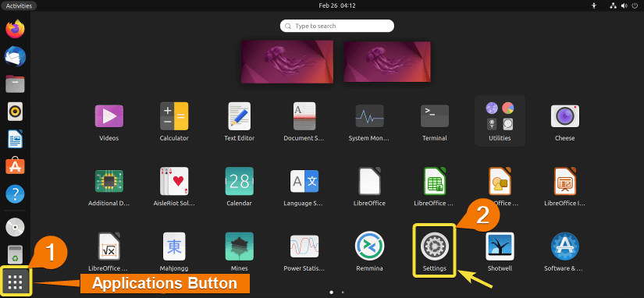Open LibreOffice Impress app
Screen dimensions: 644x298
click(564, 181)
